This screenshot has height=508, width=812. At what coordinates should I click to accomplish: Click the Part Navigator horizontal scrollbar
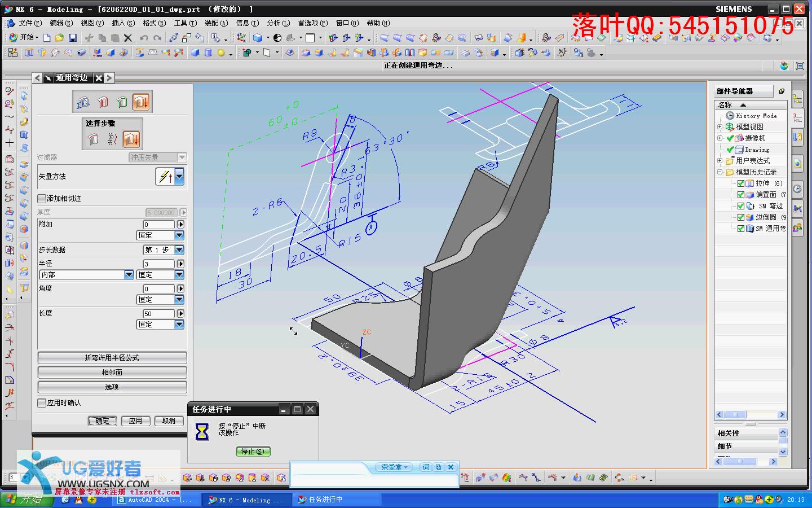point(751,415)
